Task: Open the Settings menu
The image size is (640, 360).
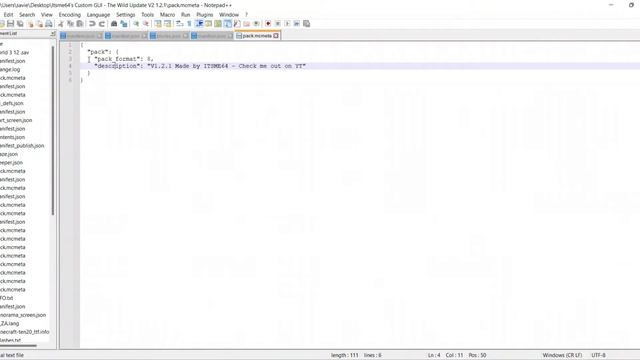Action: click(126, 15)
